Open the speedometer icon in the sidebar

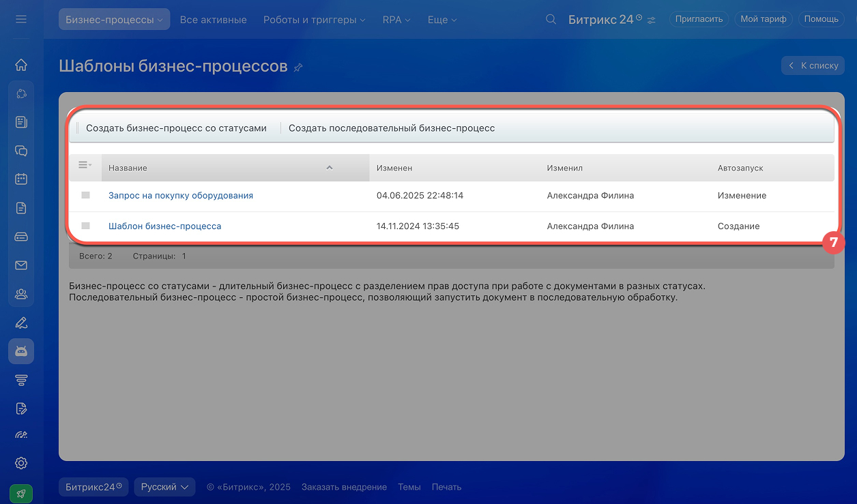21,435
